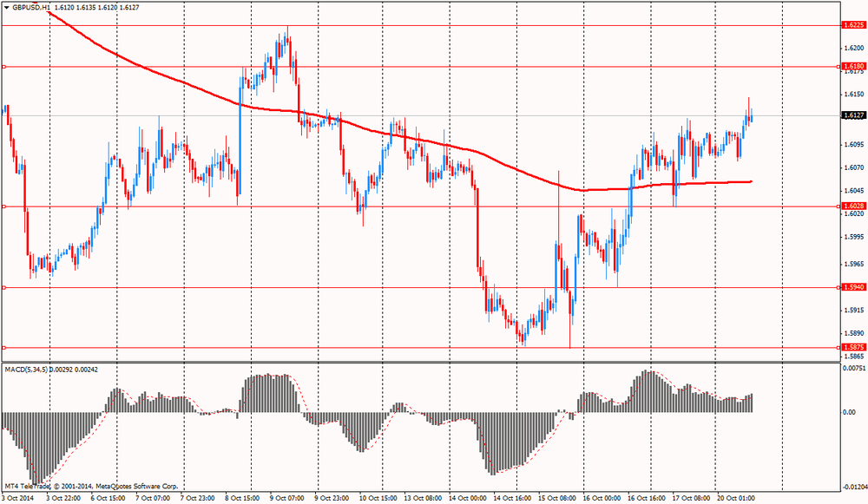This screenshot has height=504, width=868.
Task: Click the 15 Oct 08:00 time label
Action: [558, 498]
